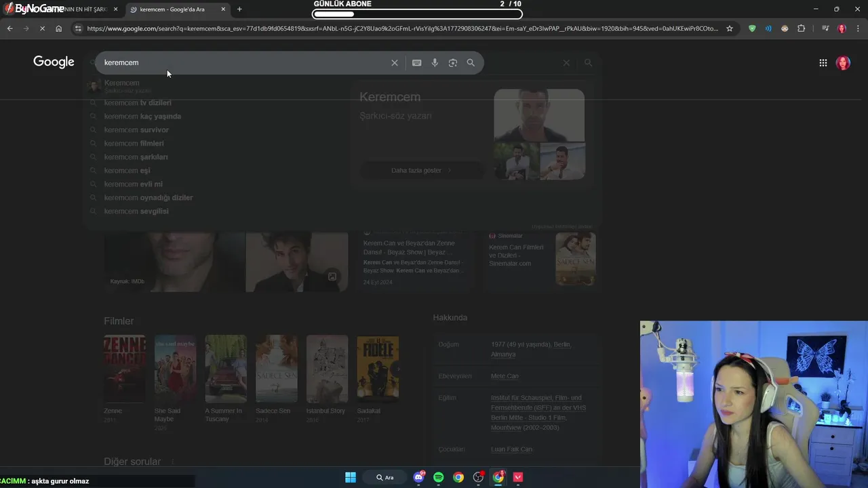Open OBS Studio from the taskbar
Screen dimensions: 868x488
tap(479, 477)
